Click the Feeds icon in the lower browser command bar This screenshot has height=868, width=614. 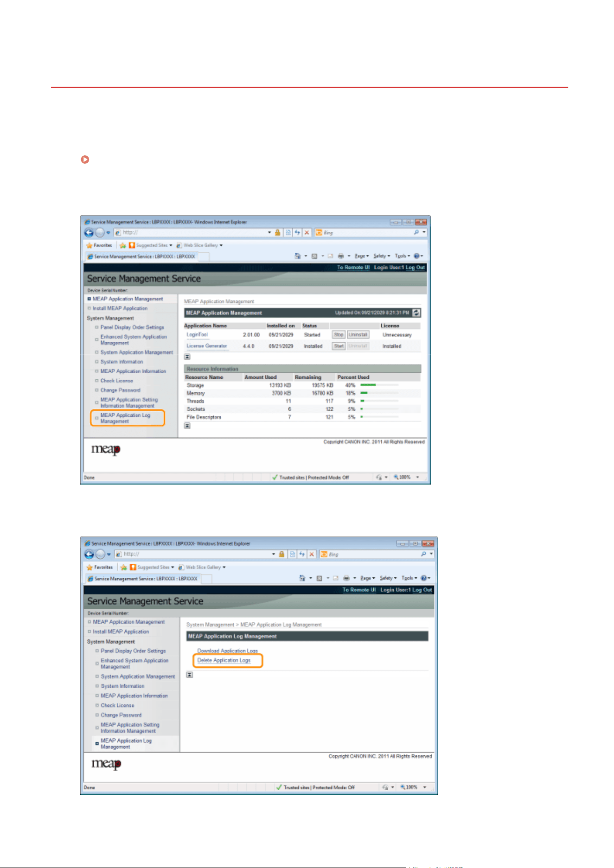[319, 578]
